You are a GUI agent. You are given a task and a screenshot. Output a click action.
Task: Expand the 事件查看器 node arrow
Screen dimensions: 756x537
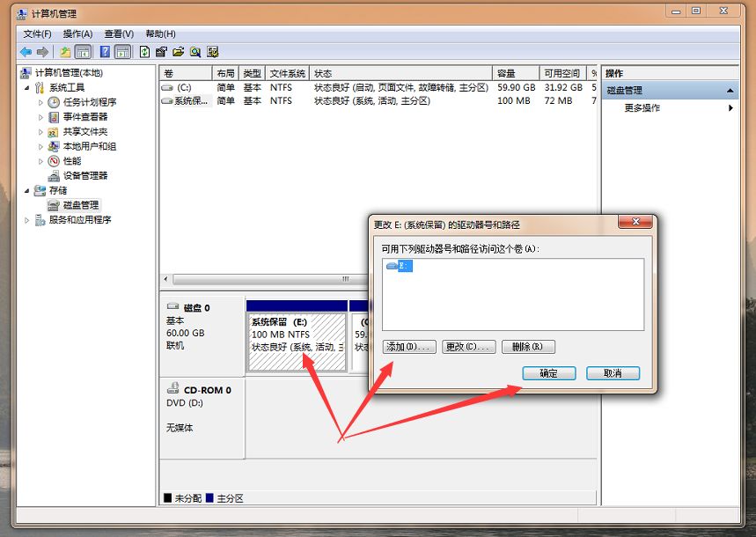[40, 117]
